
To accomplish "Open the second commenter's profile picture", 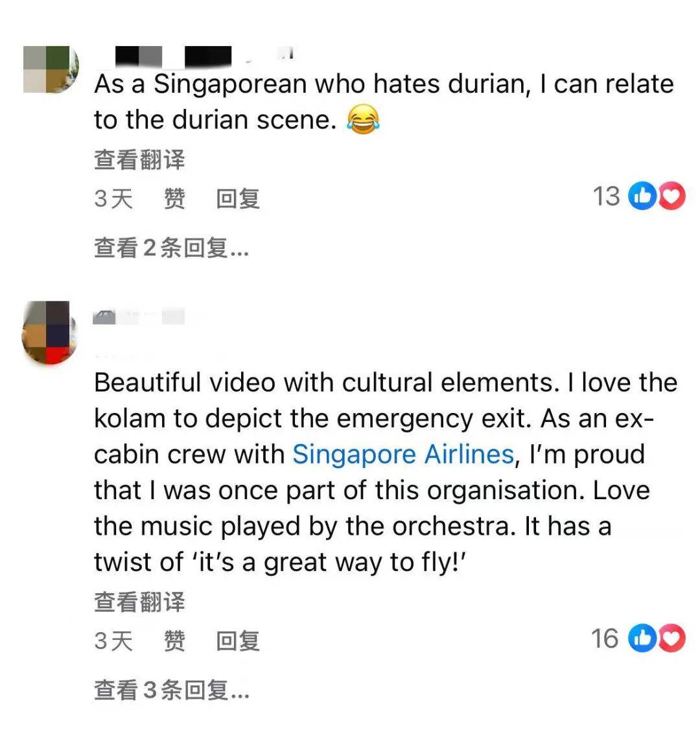I will (49, 333).
